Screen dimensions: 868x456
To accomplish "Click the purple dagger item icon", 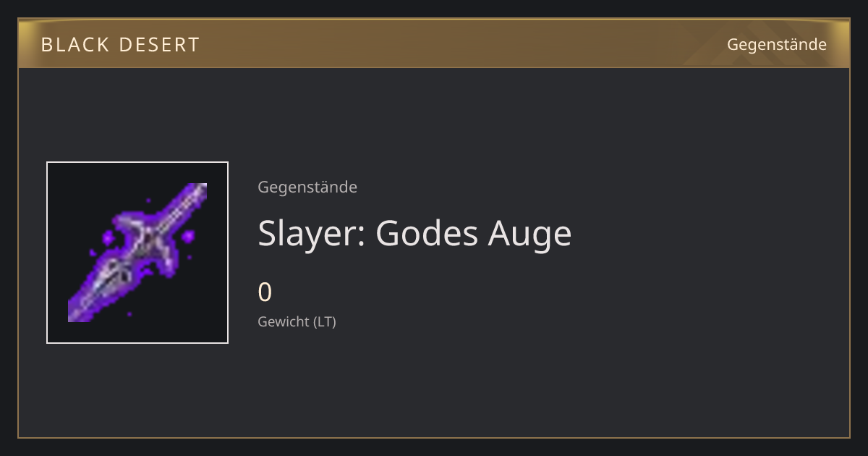I will 137,253.
